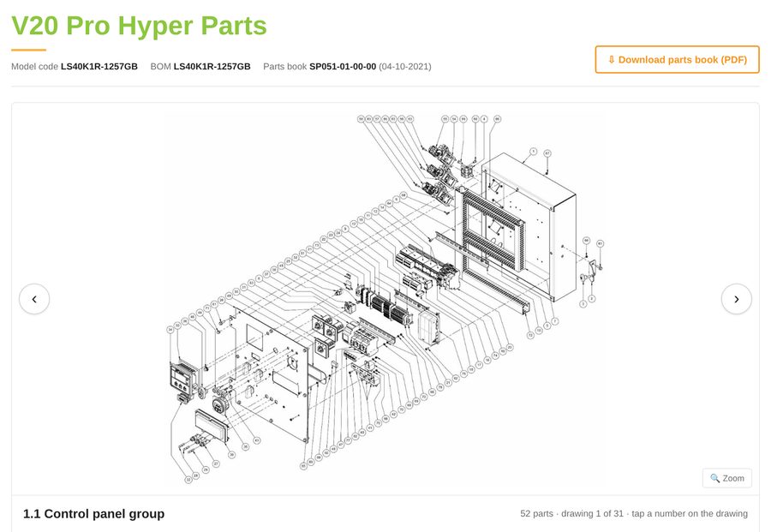Select the model code LS40K1R-1257GB text
The image size is (771, 532).
point(99,66)
